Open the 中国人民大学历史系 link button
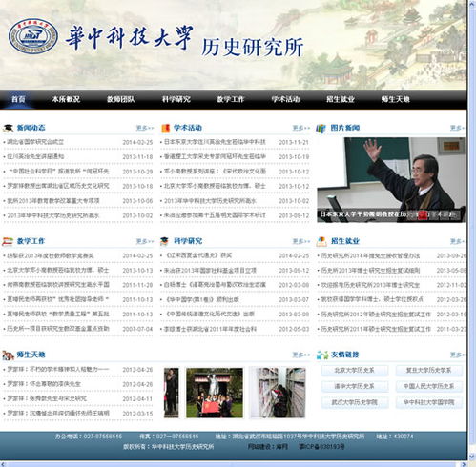The width and height of the screenshot is (476, 467). click(x=428, y=386)
